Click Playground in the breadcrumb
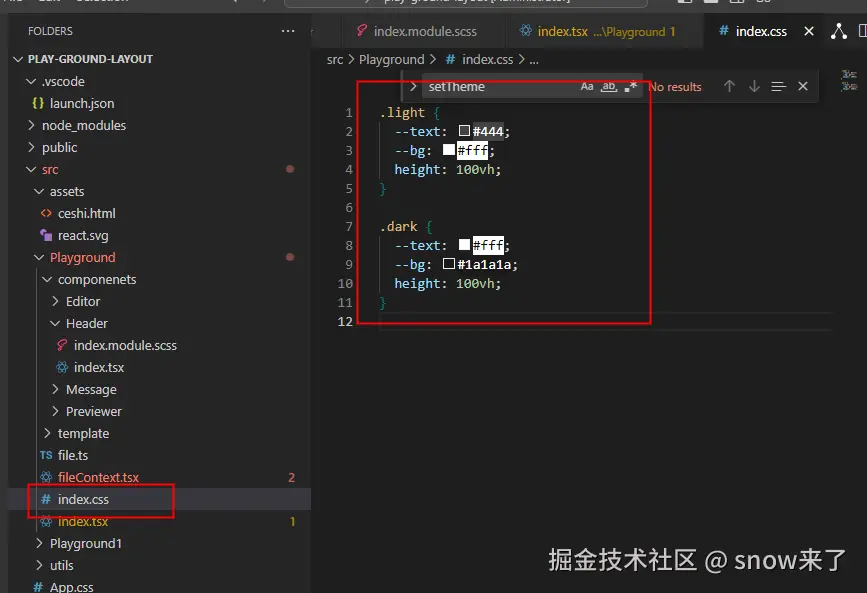The height and width of the screenshot is (593, 867). (x=391, y=59)
